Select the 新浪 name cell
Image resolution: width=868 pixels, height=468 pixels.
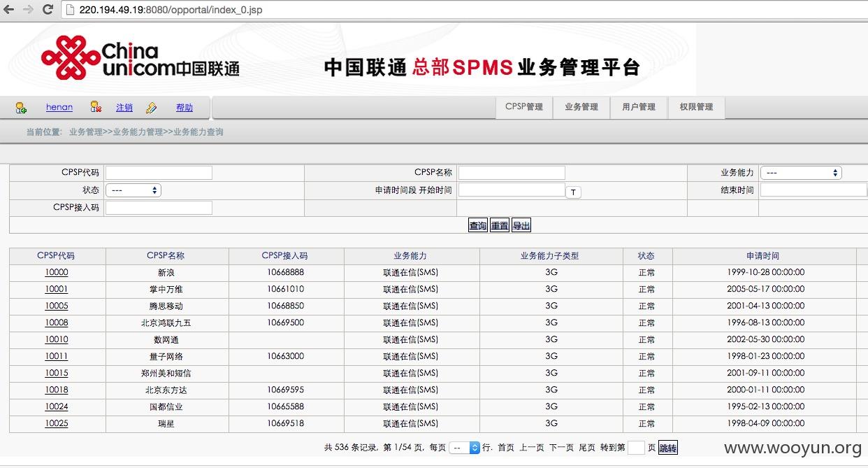click(x=166, y=273)
